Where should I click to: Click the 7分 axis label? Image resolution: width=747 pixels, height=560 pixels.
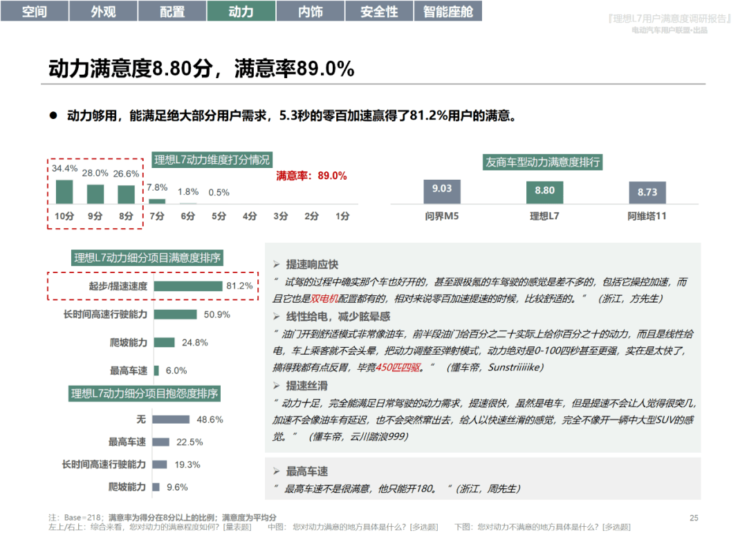[157, 216]
